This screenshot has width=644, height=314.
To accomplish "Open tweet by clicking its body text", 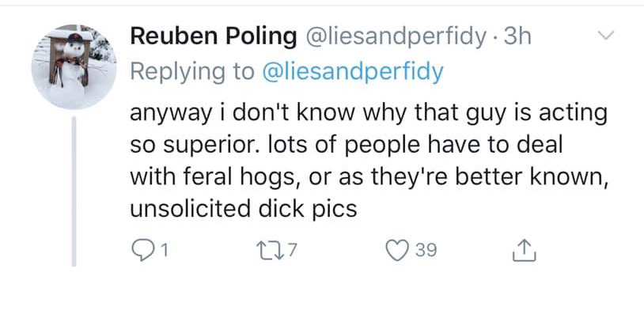I will (369, 161).
